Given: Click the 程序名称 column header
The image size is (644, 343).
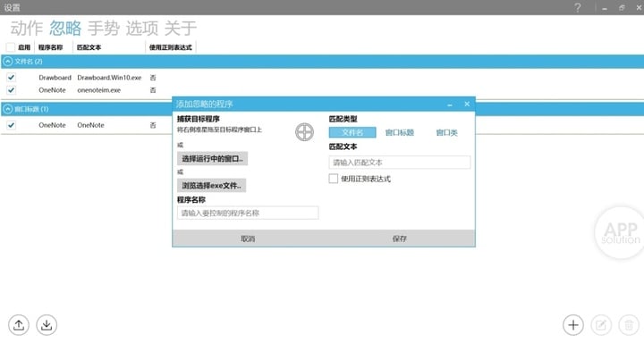Looking at the screenshot, I should 50,47.
